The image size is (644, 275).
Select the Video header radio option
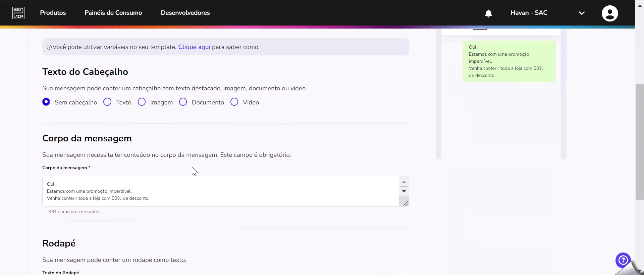click(x=234, y=102)
